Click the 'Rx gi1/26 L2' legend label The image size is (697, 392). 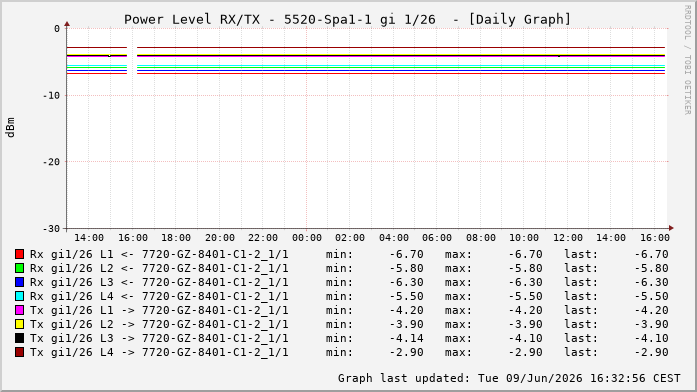coord(72,268)
